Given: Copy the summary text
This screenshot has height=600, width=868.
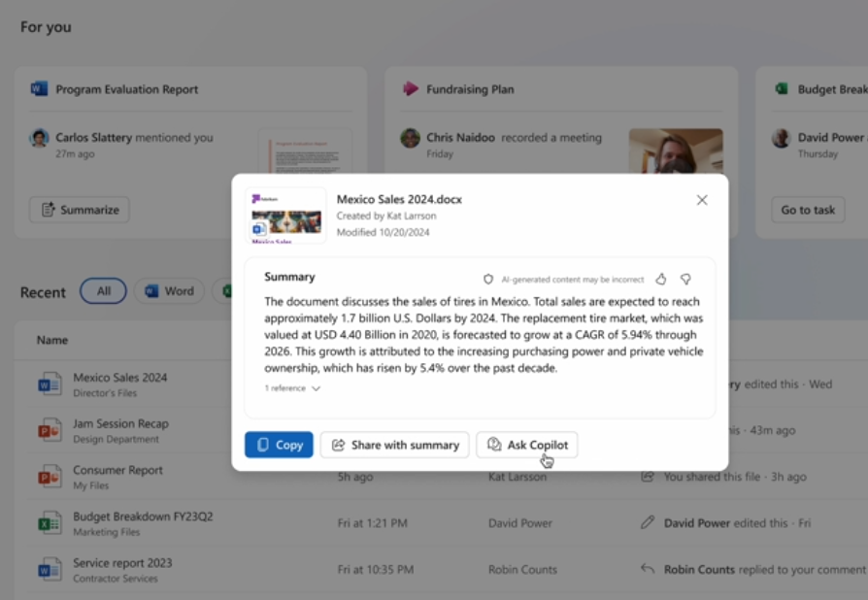Looking at the screenshot, I should (279, 445).
